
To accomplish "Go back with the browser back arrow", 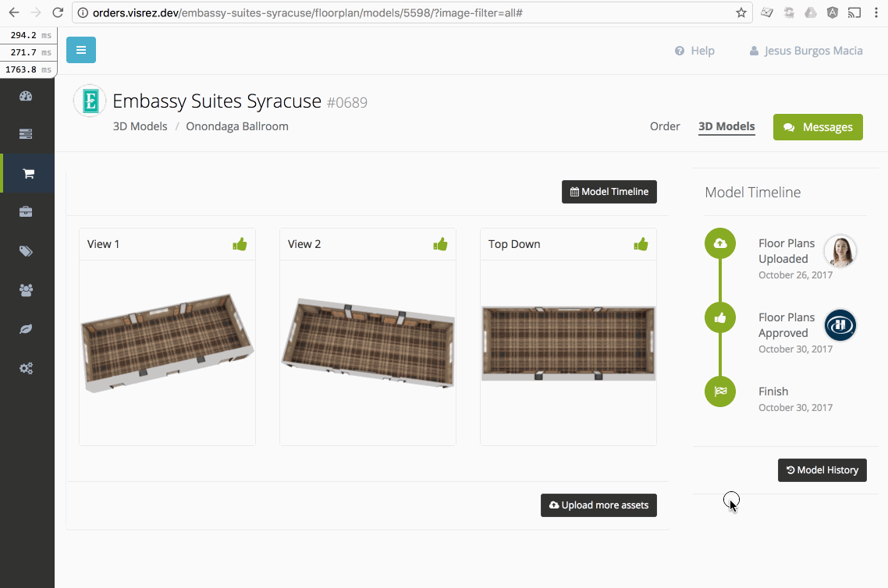I will coord(14,12).
